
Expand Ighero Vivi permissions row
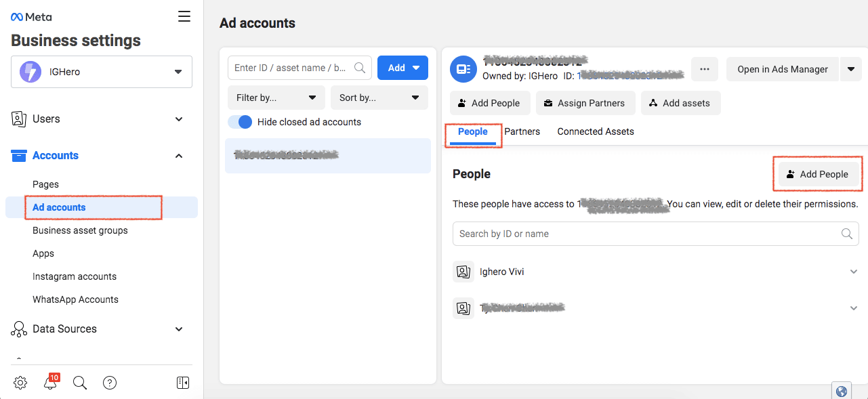click(x=853, y=272)
